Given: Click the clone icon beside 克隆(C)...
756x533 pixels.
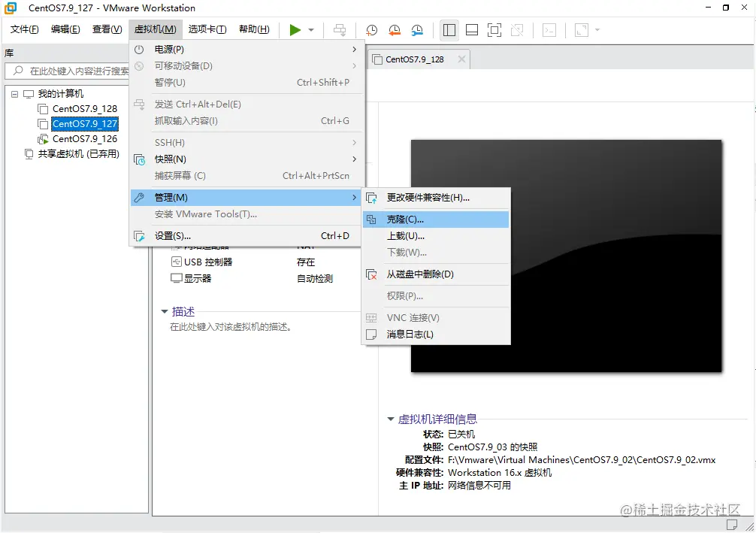Looking at the screenshot, I should (x=371, y=220).
